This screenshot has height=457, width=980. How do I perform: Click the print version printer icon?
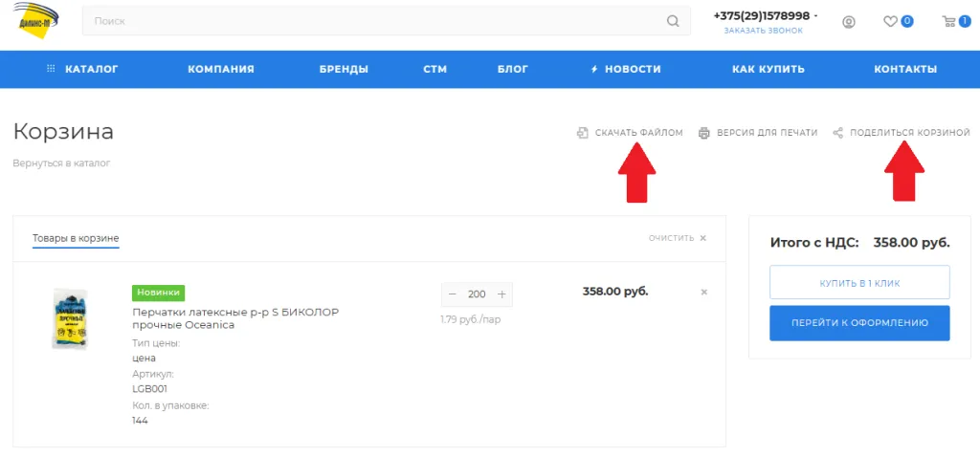(x=704, y=133)
